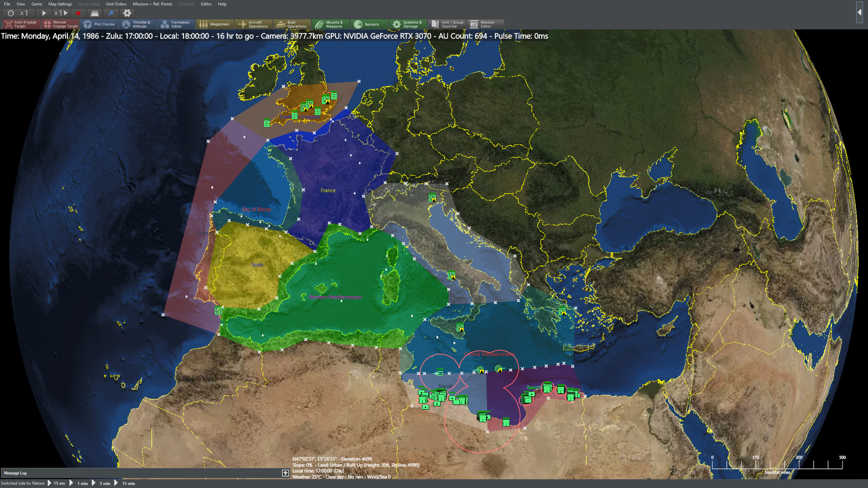Open Boat Operations
Image resolution: width=868 pixels, height=488 pixels.
tap(292, 24)
